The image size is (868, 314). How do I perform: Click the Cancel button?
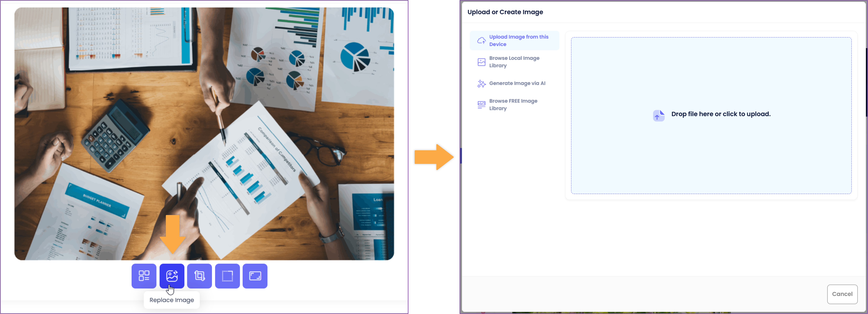click(x=842, y=294)
